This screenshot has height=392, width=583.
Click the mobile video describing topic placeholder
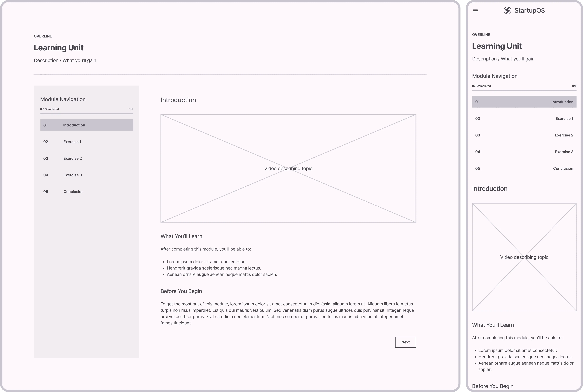click(524, 257)
